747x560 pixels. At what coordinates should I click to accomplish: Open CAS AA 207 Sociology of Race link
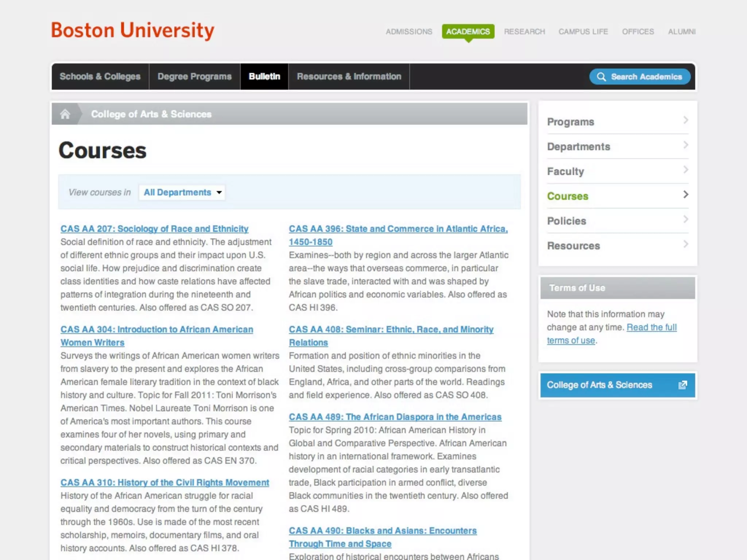154,229
